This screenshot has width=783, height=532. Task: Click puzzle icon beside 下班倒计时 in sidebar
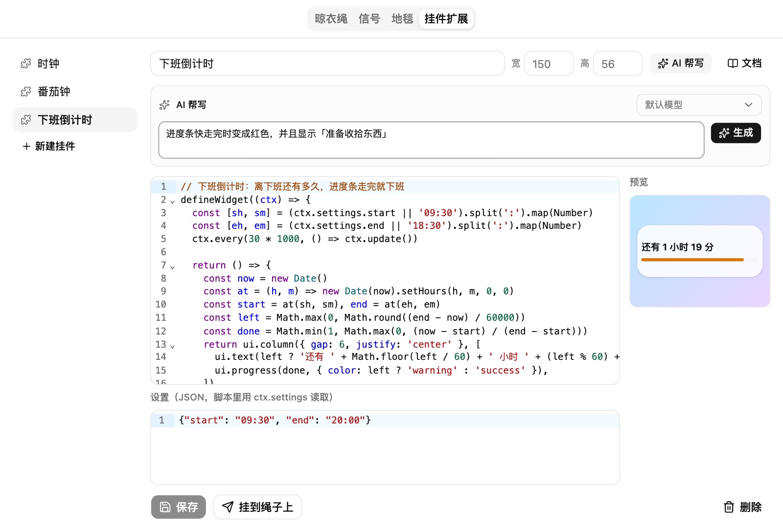click(x=26, y=120)
